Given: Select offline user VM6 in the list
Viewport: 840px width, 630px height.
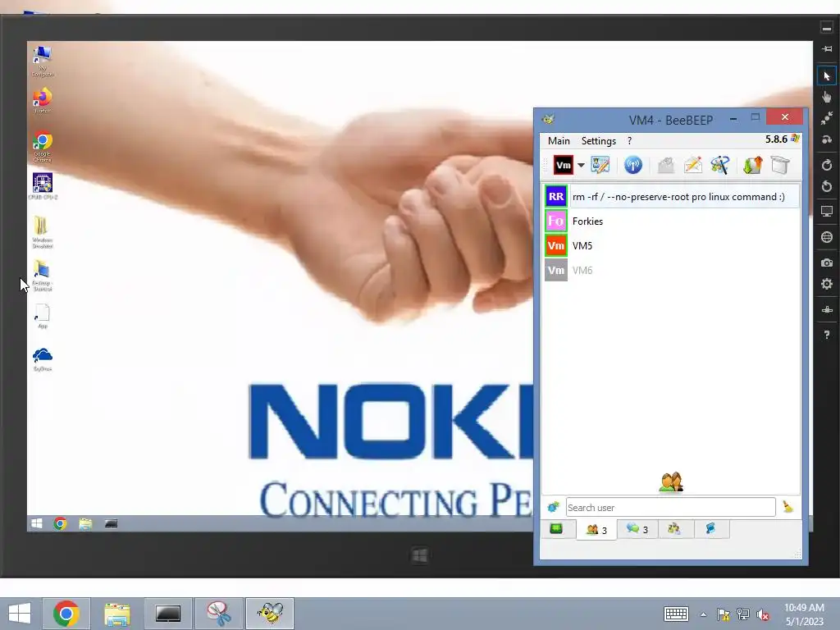Looking at the screenshot, I should pos(672,271).
